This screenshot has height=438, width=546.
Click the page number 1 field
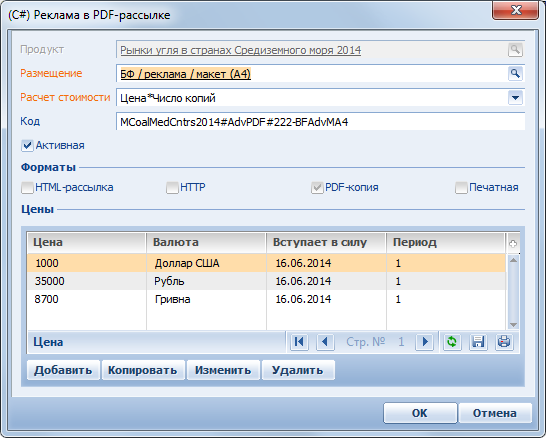[x=401, y=342]
